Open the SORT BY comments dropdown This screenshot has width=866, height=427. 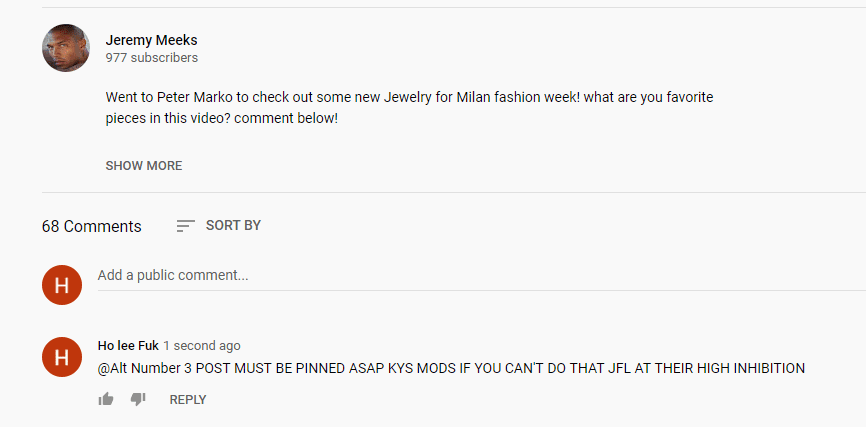(x=219, y=225)
